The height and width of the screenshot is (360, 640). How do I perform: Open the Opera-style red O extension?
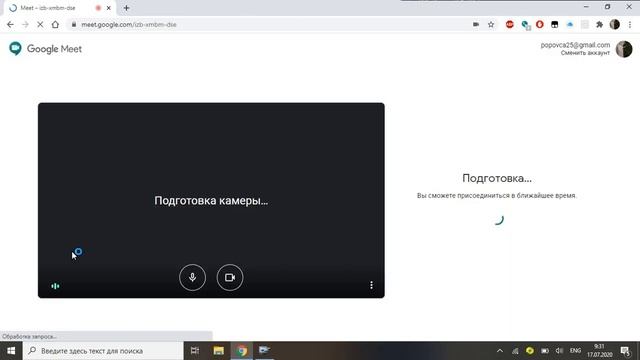[540, 24]
